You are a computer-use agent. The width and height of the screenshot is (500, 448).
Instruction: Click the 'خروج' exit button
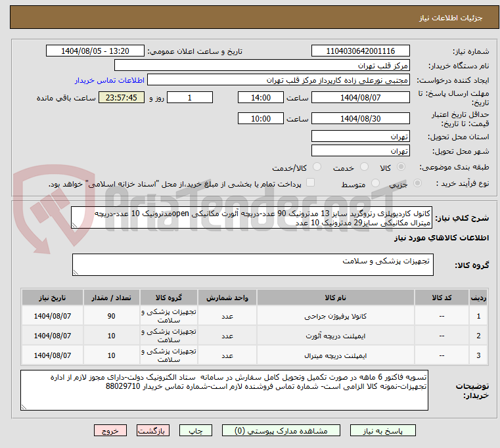[110, 432]
